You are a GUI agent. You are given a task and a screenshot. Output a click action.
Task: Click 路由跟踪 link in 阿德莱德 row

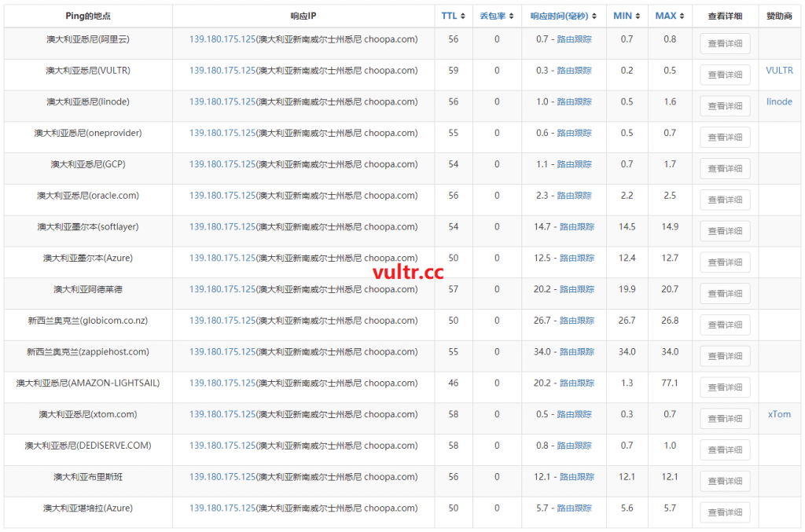click(576, 289)
